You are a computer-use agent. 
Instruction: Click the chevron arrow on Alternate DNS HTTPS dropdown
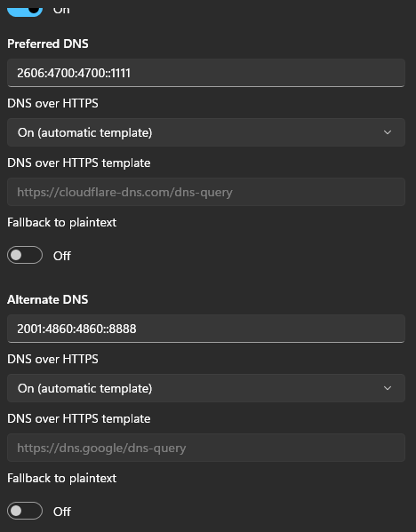(x=388, y=388)
